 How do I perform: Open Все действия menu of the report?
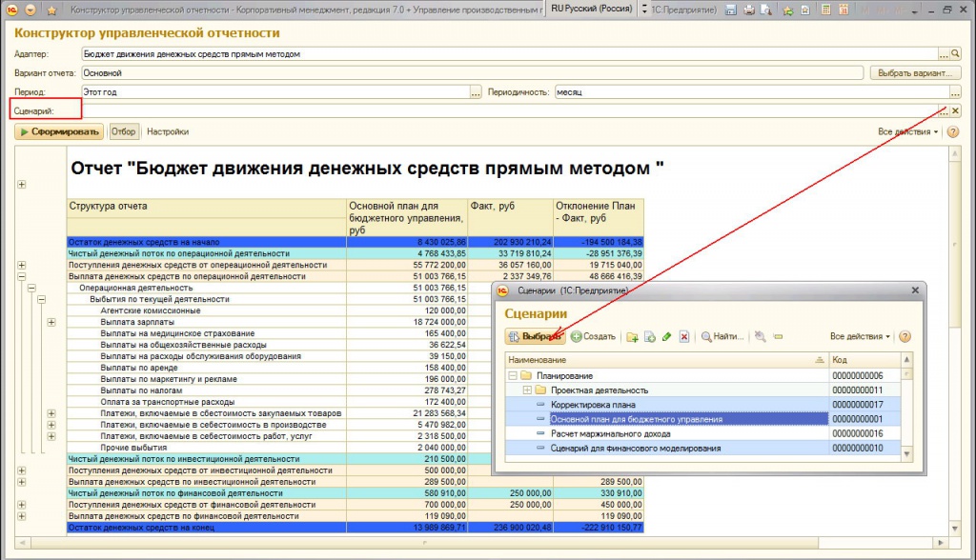[907, 132]
